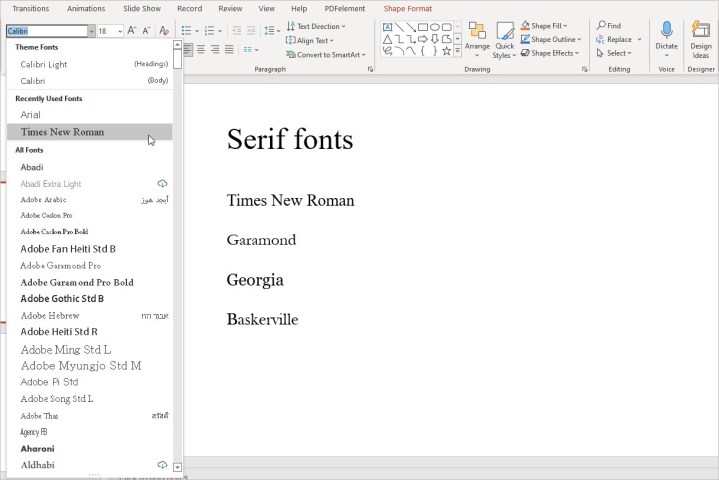Apply bulleted list formatting
The image size is (719, 480).
click(186, 31)
